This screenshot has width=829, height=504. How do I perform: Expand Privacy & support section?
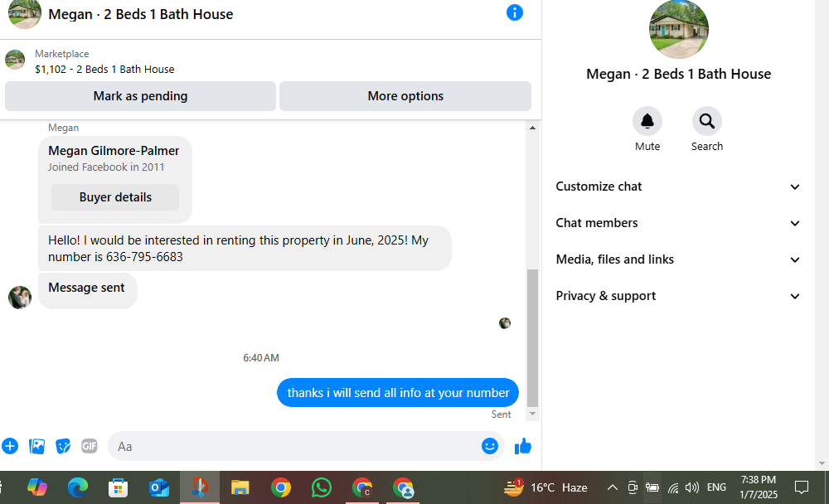point(678,296)
